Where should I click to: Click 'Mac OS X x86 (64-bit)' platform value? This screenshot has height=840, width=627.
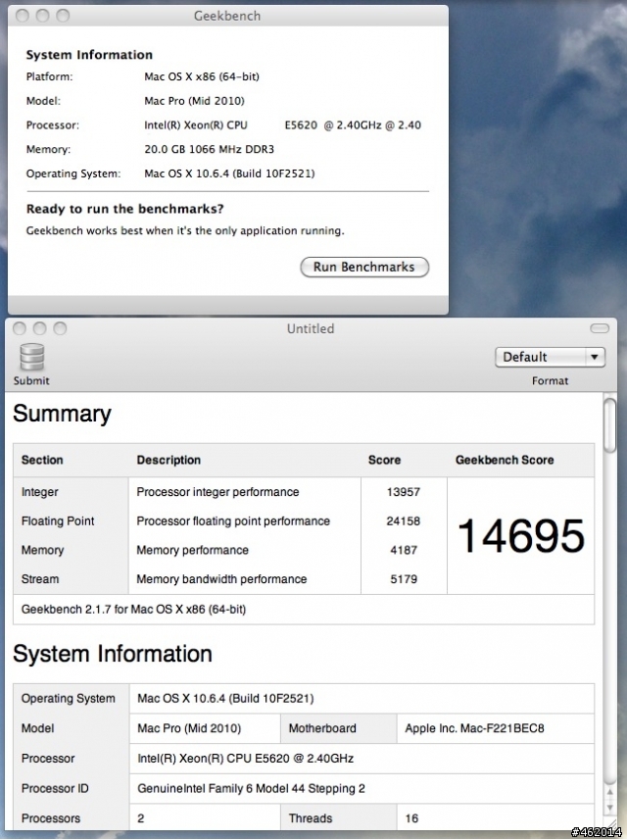202,76
